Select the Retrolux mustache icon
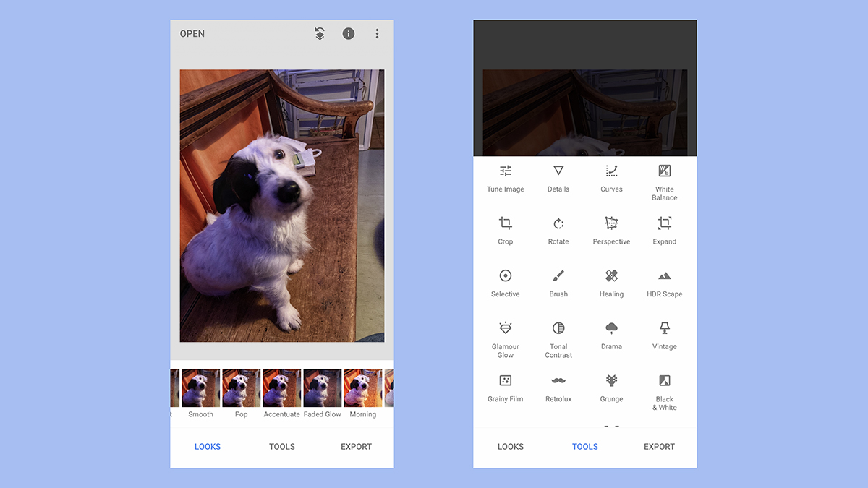Screen dimensions: 868x488 [558, 380]
